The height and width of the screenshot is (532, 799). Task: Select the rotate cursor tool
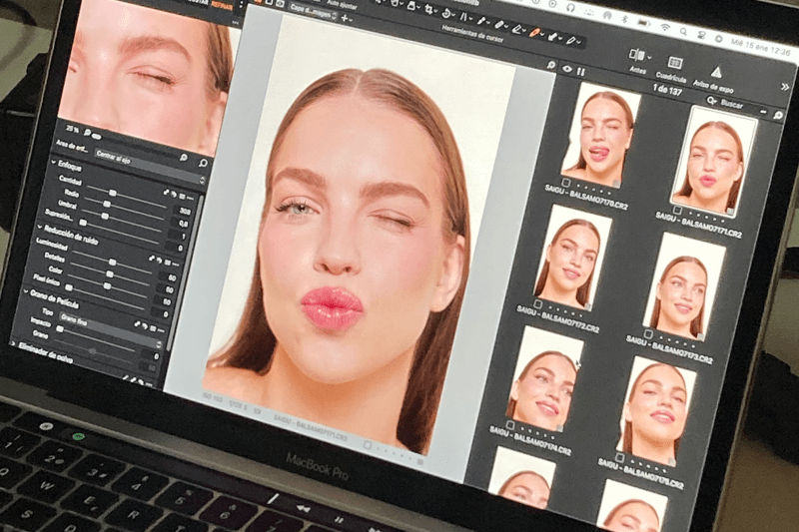coord(446,13)
